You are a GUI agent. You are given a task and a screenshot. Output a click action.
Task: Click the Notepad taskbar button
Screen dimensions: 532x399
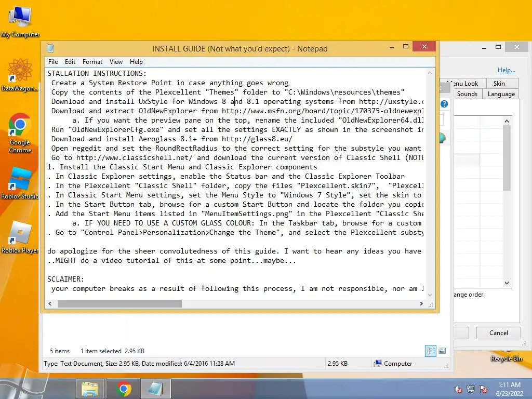coord(156,389)
